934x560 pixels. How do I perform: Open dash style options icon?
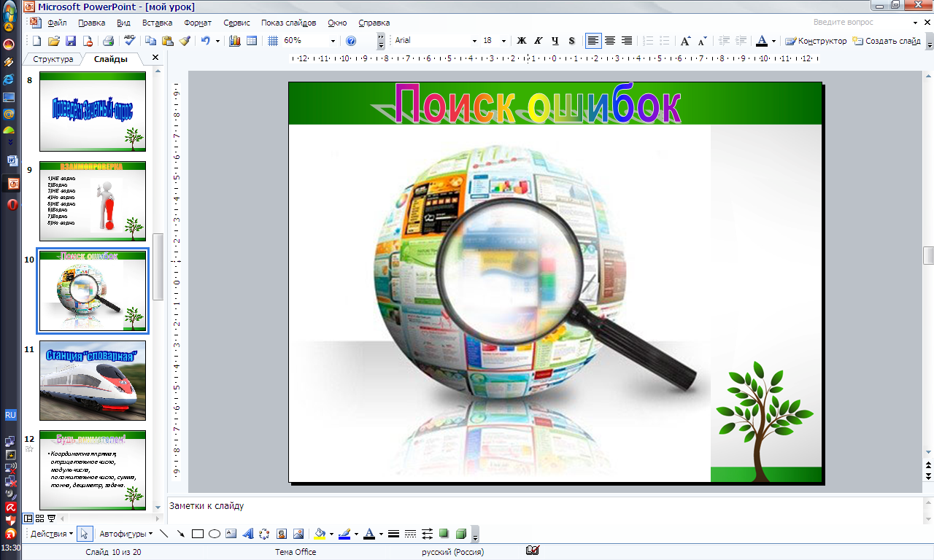411,534
